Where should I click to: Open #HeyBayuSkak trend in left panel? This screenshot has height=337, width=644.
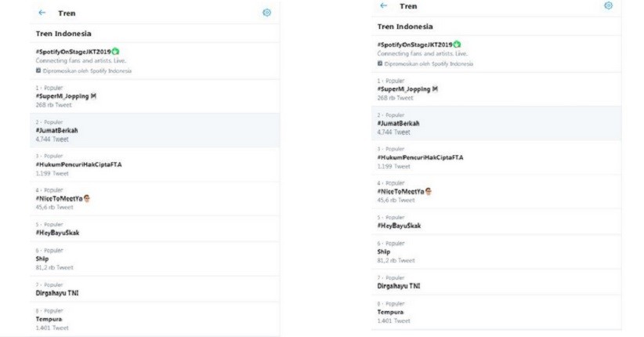57,233
